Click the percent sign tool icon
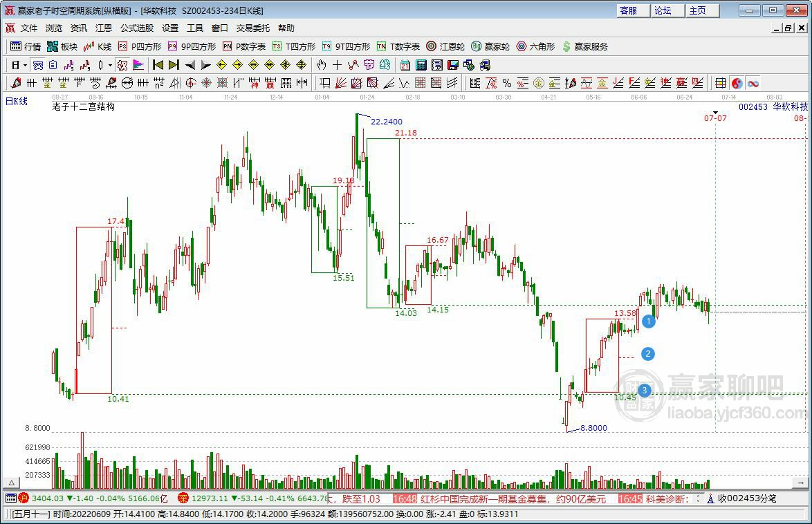 tap(507, 83)
